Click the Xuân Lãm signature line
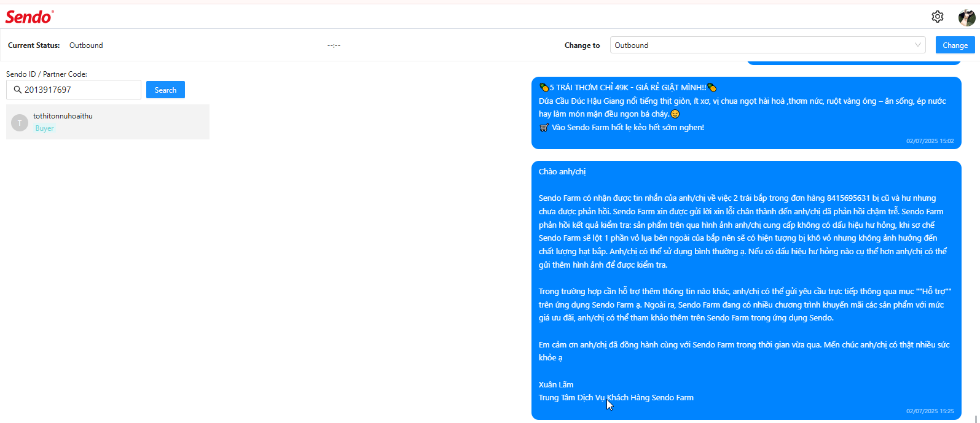The height and width of the screenshot is (423, 980). [x=556, y=385]
